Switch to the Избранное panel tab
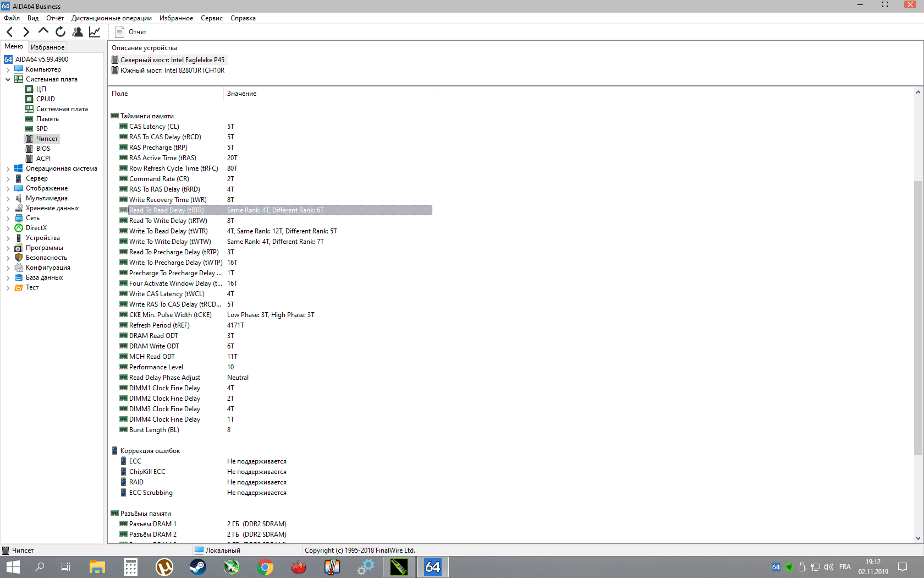Image resolution: width=924 pixels, height=578 pixels. (47, 47)
